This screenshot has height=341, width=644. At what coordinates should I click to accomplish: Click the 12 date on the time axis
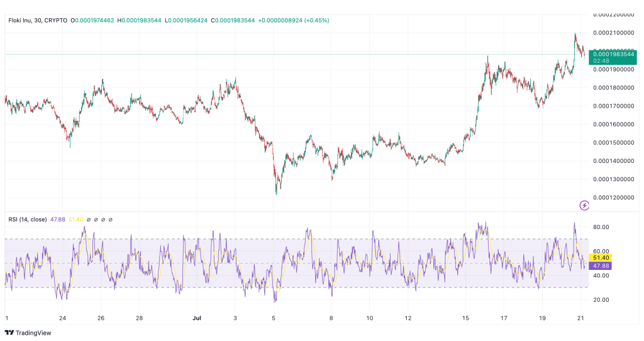[x=408, y=318]
